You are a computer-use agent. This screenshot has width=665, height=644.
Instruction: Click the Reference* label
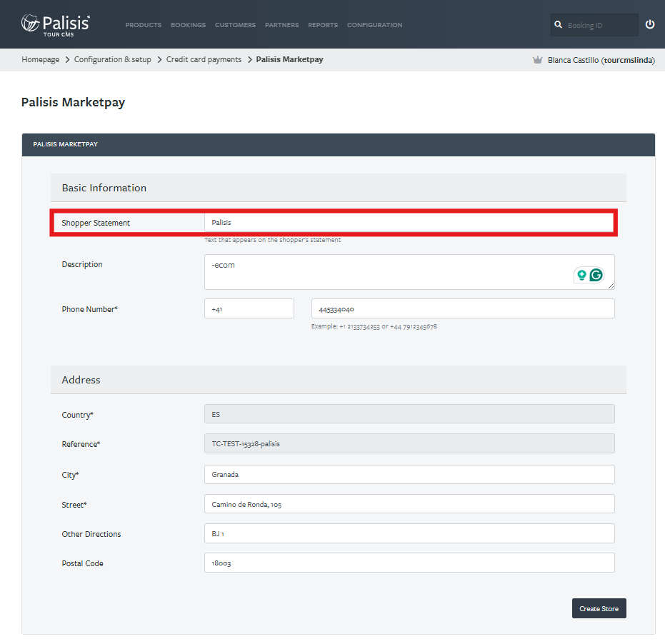click(x=81, y=444)
